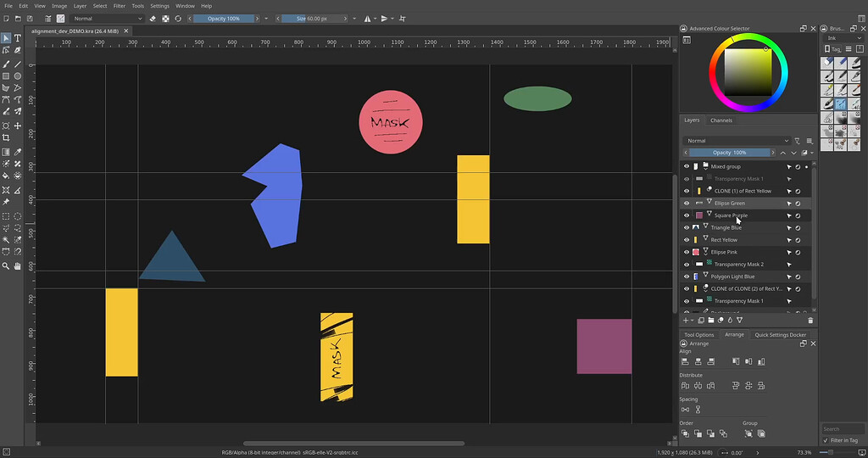Select the Crop tool
This screenshot has width=868, height=458.
6,138
